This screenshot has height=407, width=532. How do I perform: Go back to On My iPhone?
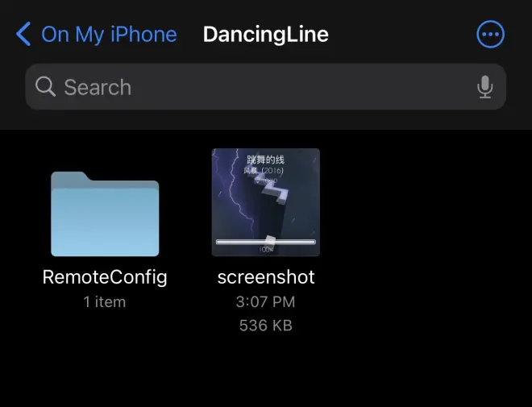pos(109,34)
